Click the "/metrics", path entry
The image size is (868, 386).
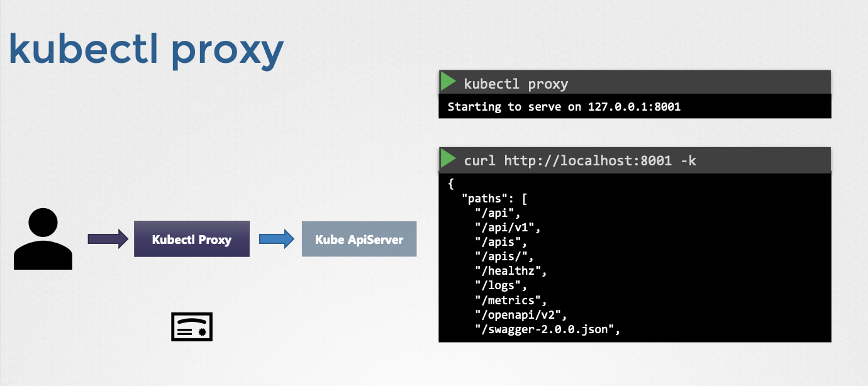511,300
